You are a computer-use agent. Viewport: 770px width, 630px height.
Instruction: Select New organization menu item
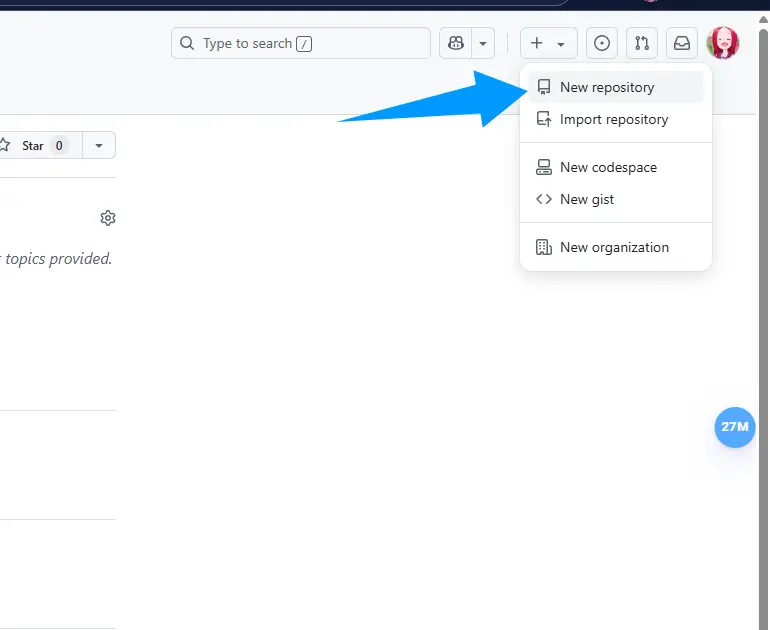[614, 247]
